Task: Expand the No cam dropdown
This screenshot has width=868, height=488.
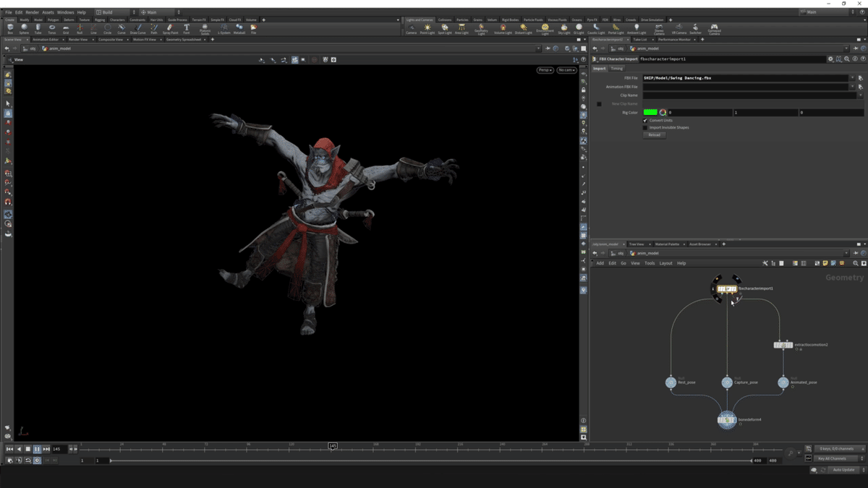Action: (566, 70)
